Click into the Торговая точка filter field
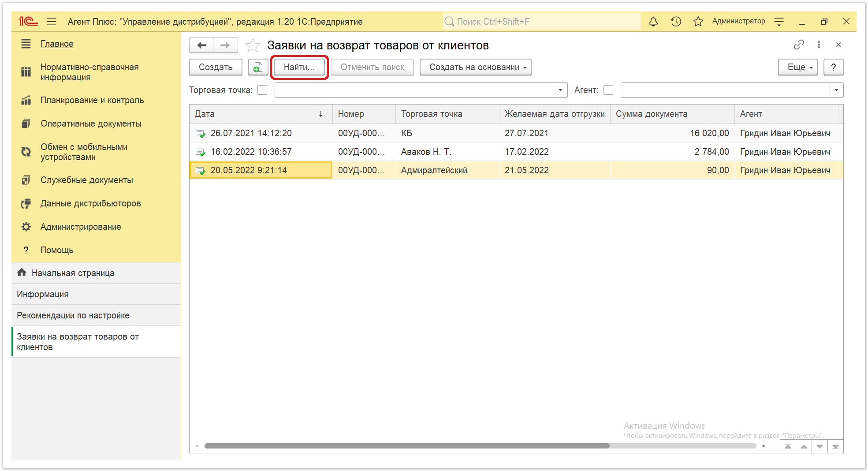 414,90
